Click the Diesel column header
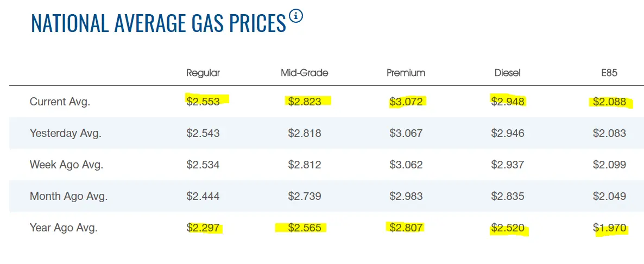Screen dimensions: 644x264 tap(508, 73)
